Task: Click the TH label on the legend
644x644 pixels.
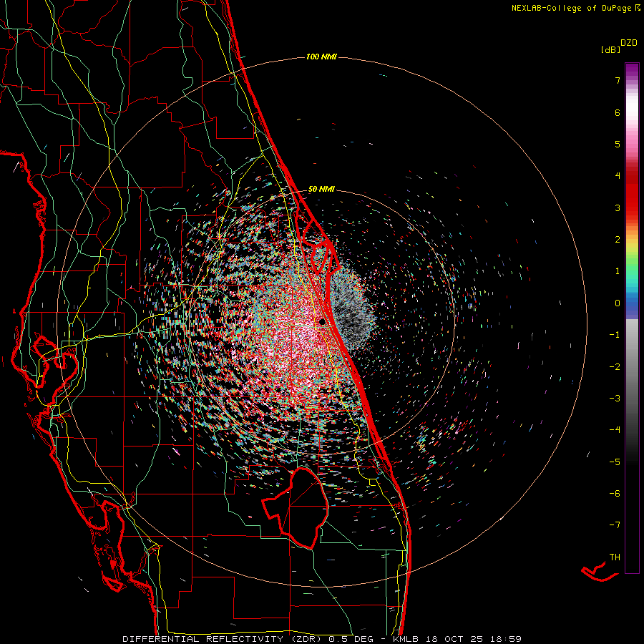Action: [615, 557]
